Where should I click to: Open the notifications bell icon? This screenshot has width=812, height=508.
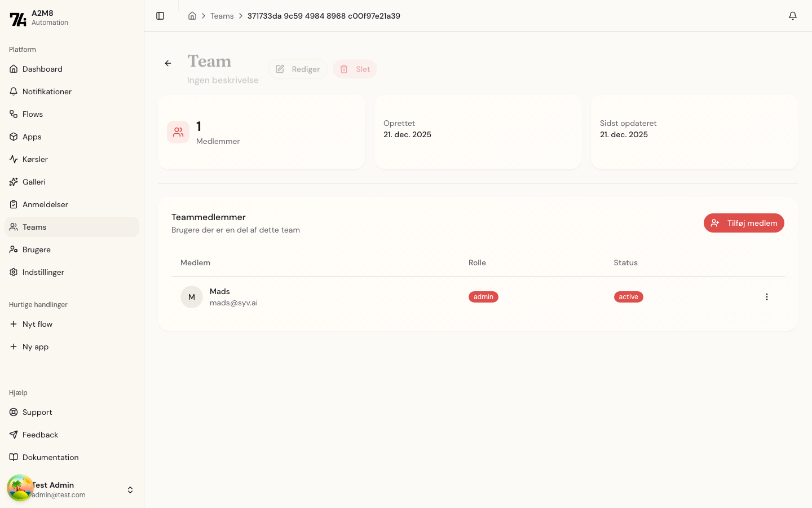[x=792, y=16]
